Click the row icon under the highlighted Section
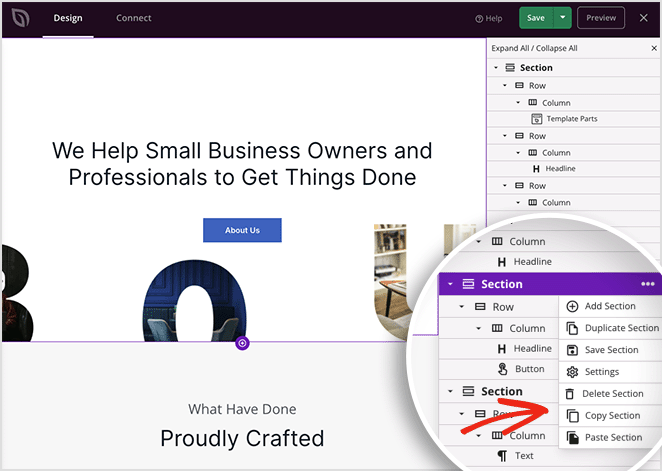The width and height of the screenshot is (662, 471). tap(480, 307)
